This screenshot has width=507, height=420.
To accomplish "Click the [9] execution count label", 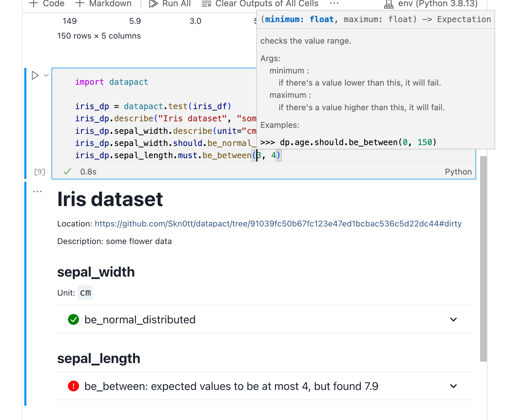I will [40, 172].
